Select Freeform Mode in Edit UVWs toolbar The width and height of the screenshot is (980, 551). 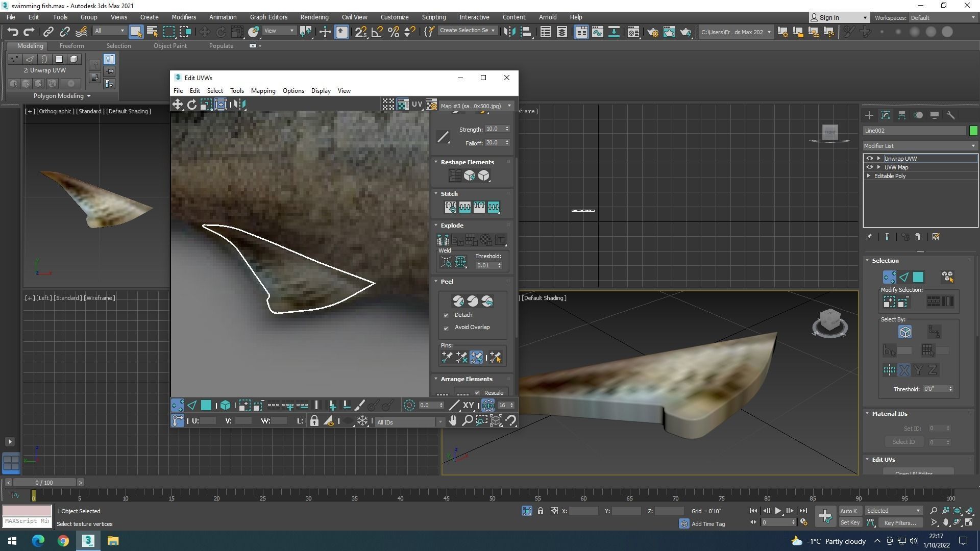click(220, 105)
